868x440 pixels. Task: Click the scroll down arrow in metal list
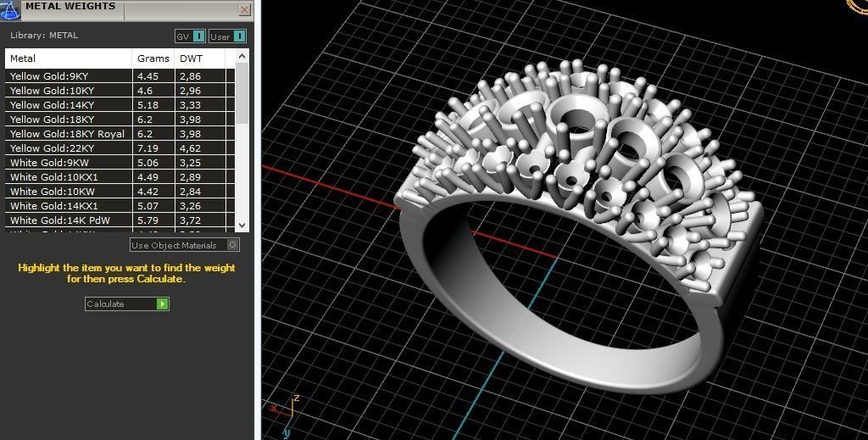(242, 225)
